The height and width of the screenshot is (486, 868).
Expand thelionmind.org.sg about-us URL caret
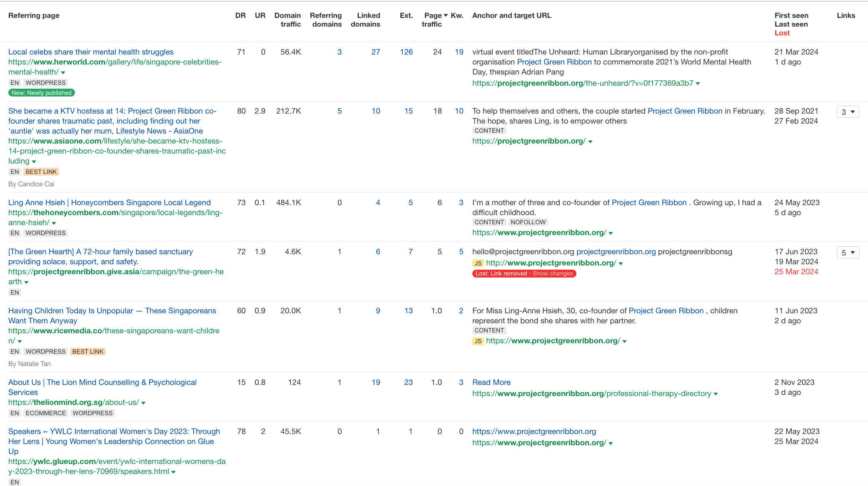point(143,403)
